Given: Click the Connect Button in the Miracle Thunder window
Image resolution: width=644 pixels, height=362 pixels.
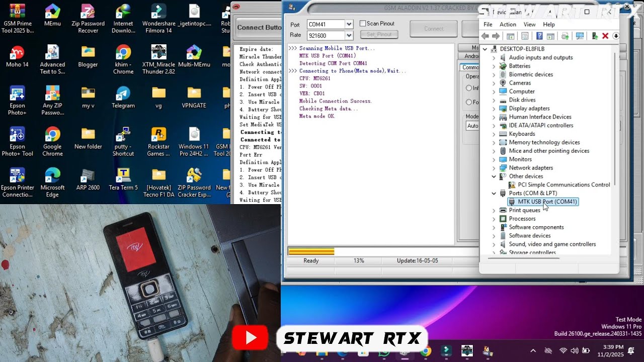Looking at the screenshot, I should click(259, 27).
